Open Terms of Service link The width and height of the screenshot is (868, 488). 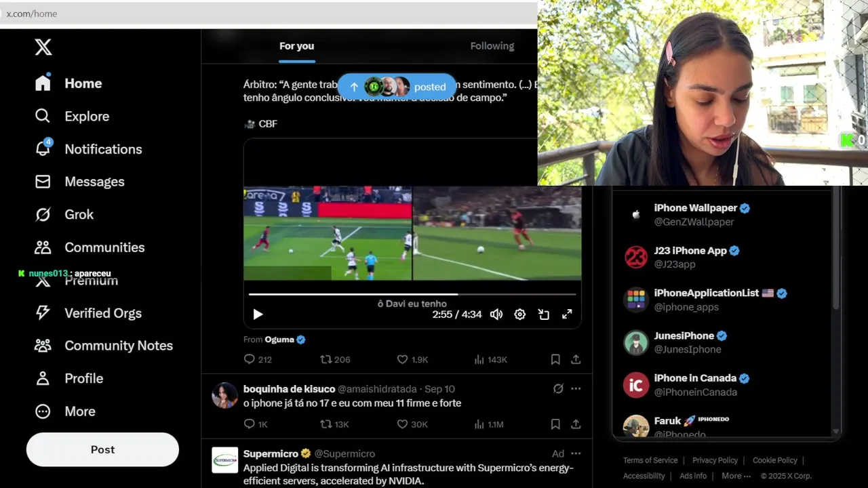650,460
